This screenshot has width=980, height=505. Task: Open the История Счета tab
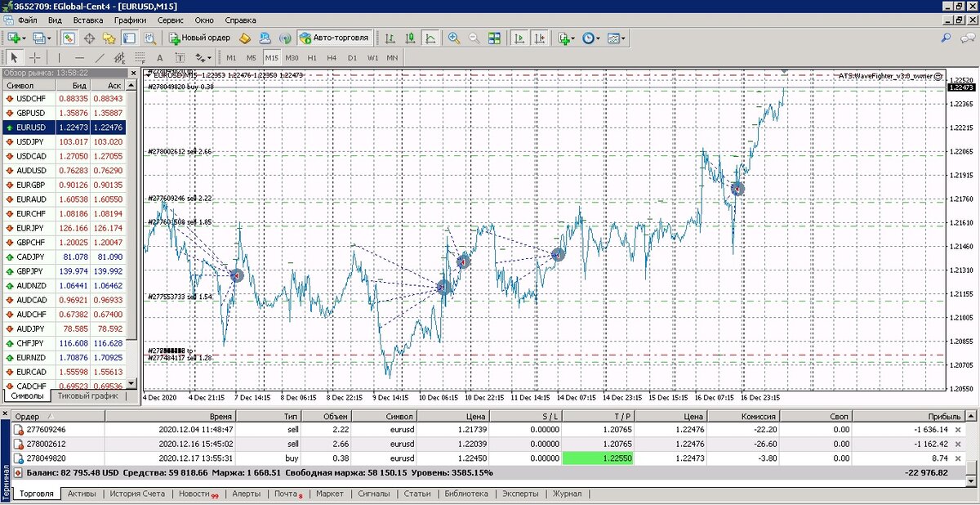click(x=137, y=494)
